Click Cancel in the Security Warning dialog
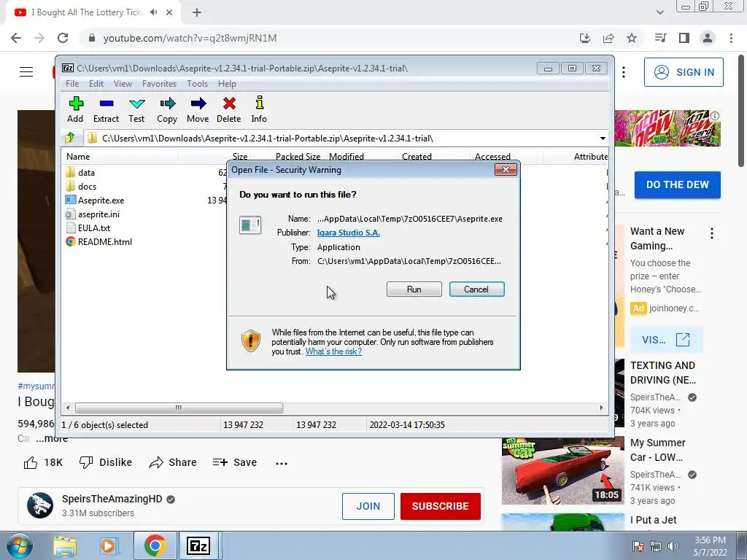Screen dimensions: 747x560 pos(476,289)
